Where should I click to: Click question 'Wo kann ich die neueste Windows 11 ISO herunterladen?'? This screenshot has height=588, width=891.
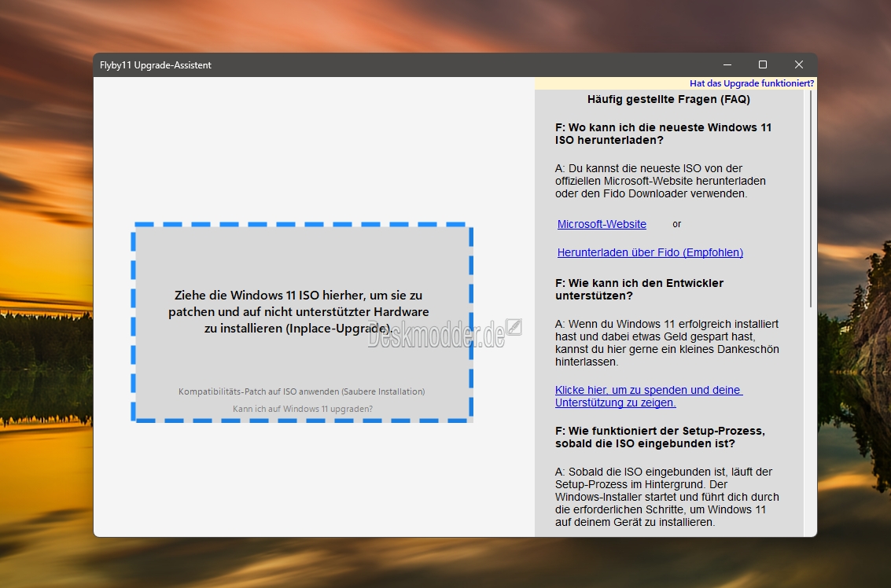[663, 134]
